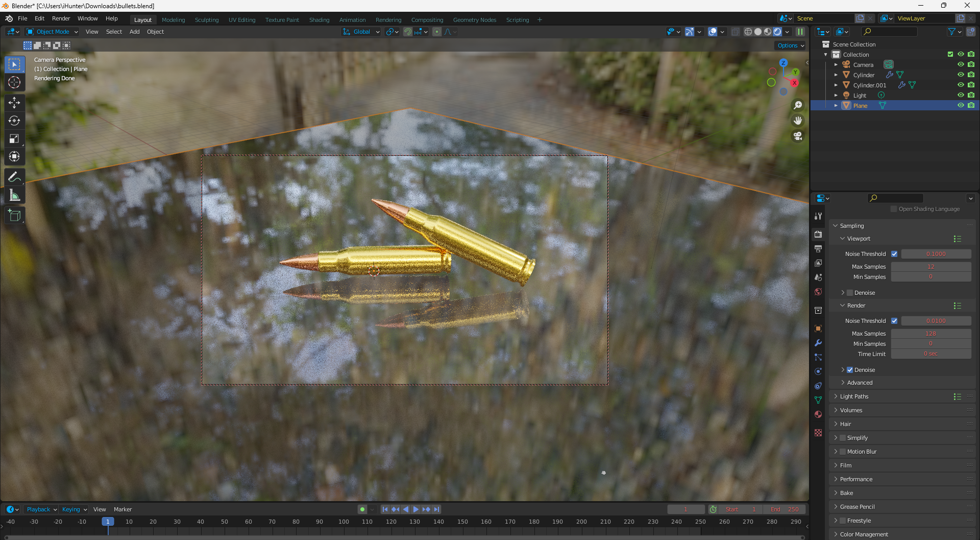
Task: Open the viewport Add menu
Action: point(134,32)
